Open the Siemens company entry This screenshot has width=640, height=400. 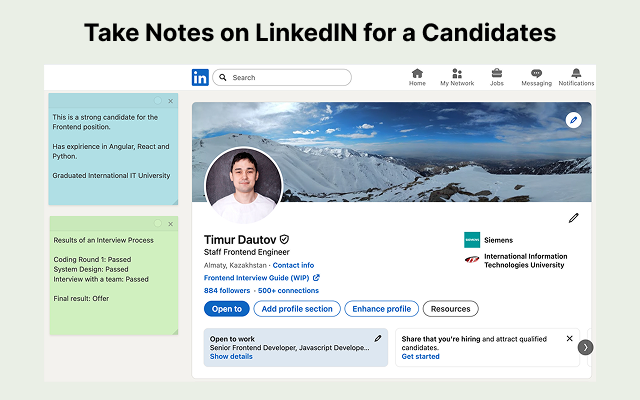pos(489,240)
